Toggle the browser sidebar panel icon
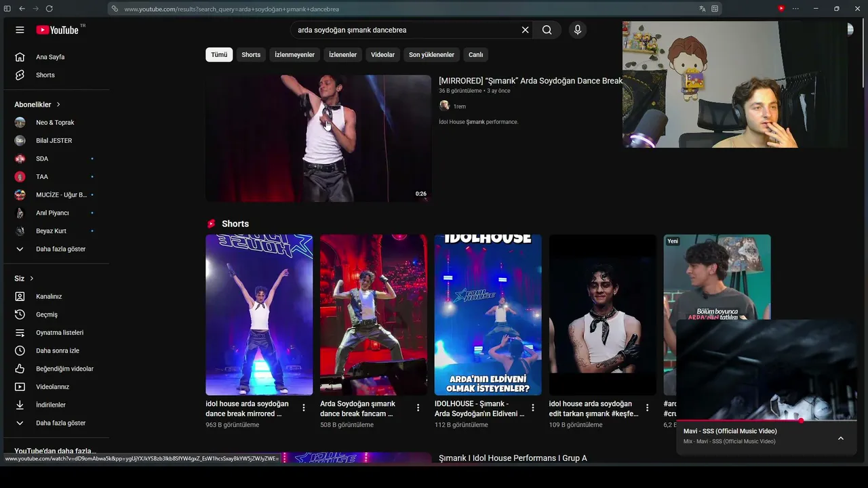The image size is (868, 488). (7, 9)
